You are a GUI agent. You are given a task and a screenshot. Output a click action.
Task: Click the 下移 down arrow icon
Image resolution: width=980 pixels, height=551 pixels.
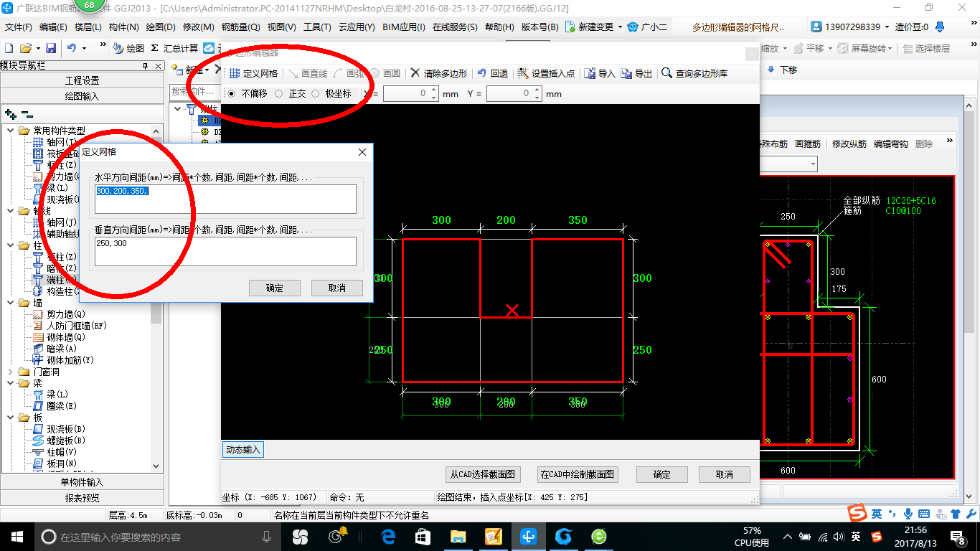(771, 70)
